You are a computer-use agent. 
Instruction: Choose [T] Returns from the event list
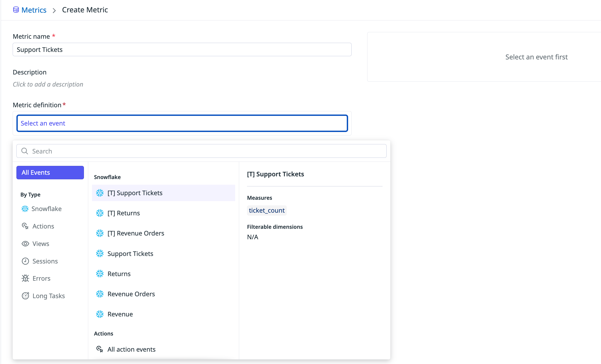coord(123,213)
